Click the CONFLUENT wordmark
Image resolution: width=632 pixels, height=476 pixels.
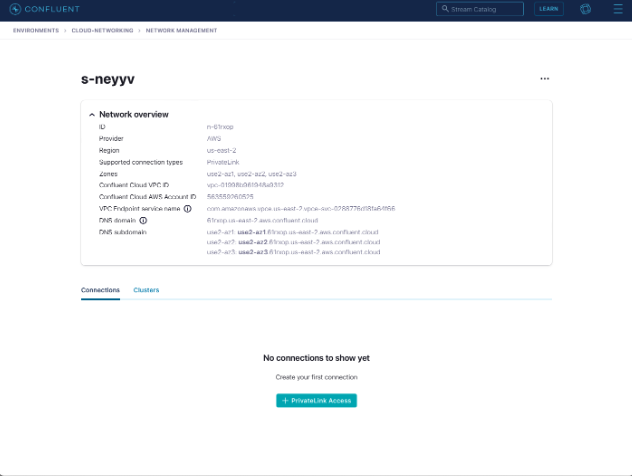coord(52,9)
